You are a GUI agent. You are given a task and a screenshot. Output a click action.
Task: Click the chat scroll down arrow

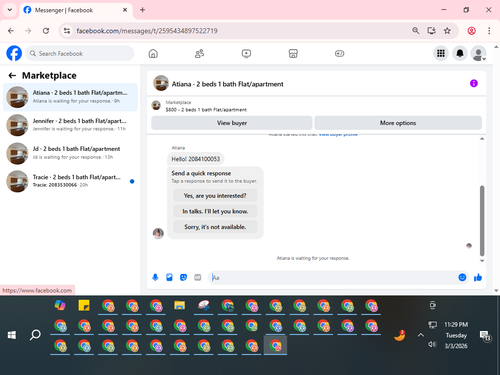[x=482, y=261]
